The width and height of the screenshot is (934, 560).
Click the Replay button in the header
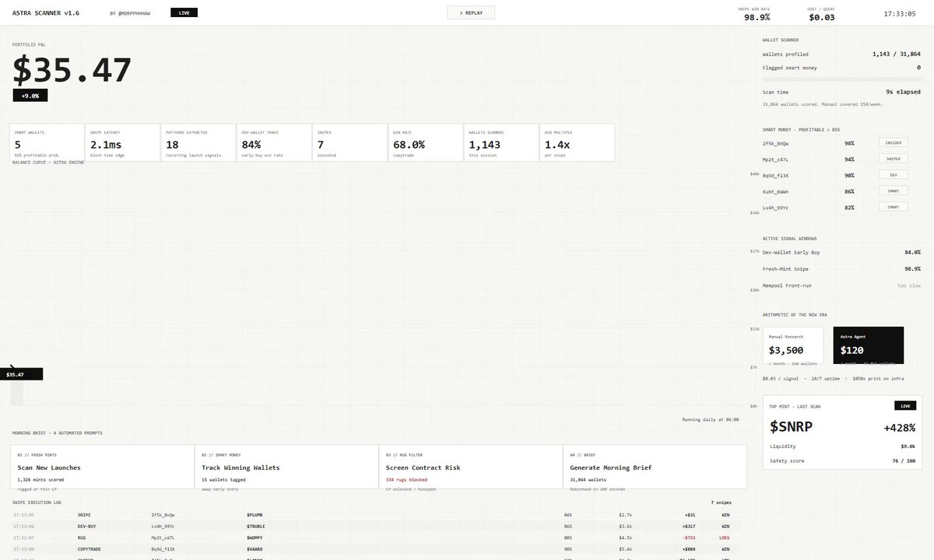(x=471, y=12)
